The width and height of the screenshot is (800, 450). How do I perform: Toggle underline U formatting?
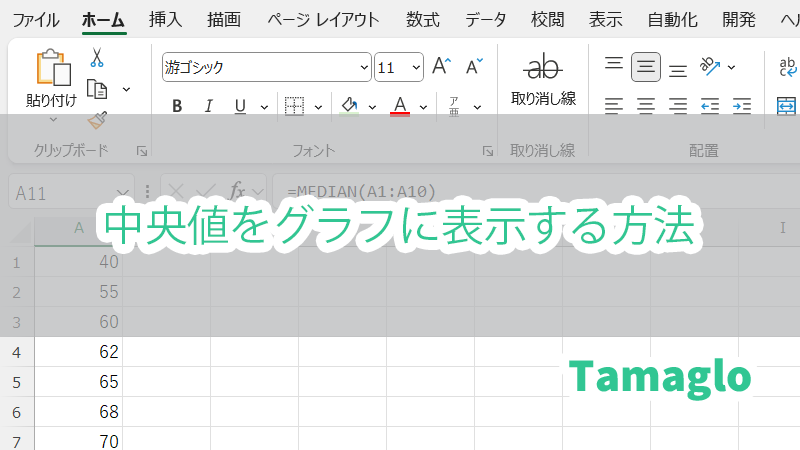[x=240, y=106]
